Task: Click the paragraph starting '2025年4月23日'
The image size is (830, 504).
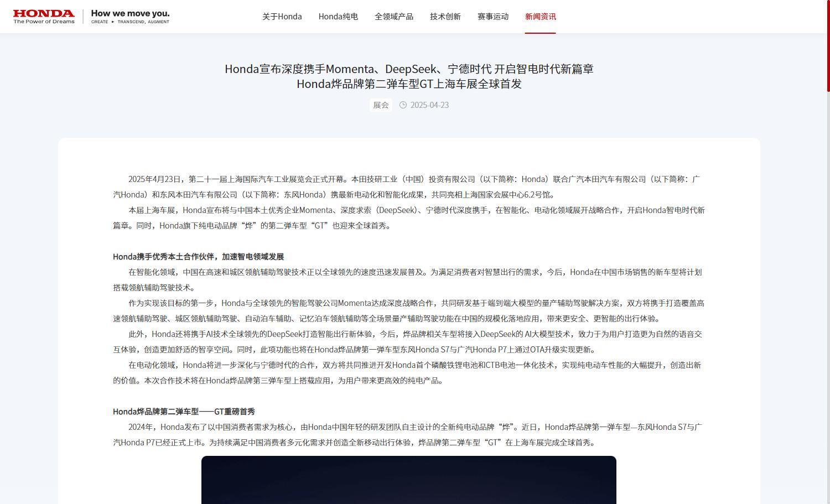Action: (x=409, y=187)
